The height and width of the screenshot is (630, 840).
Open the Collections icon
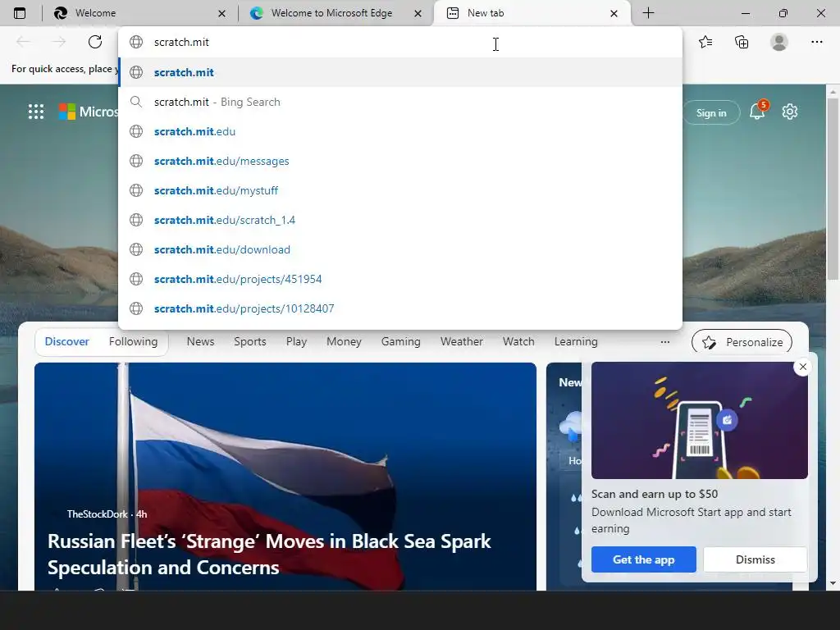point(742,42)
